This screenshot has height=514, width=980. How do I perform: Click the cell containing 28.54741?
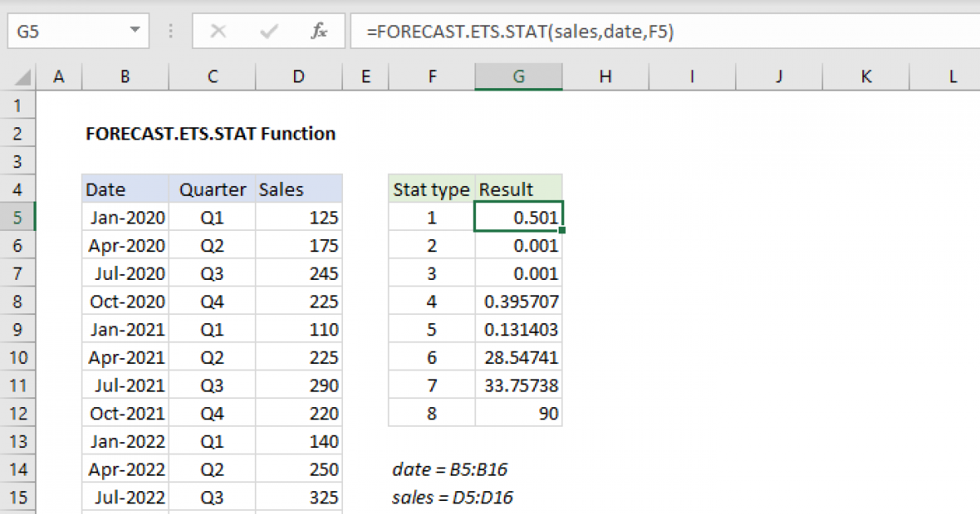pos(518,357)
